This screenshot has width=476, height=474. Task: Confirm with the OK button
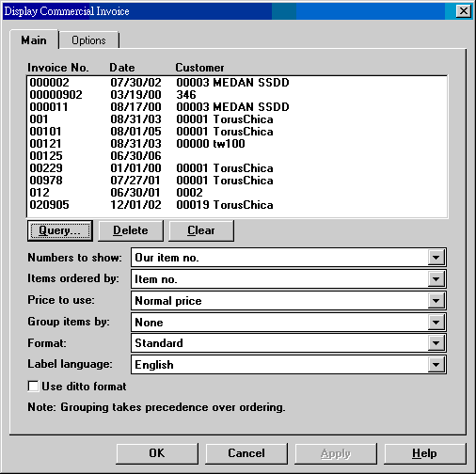(x=157, y=453)
